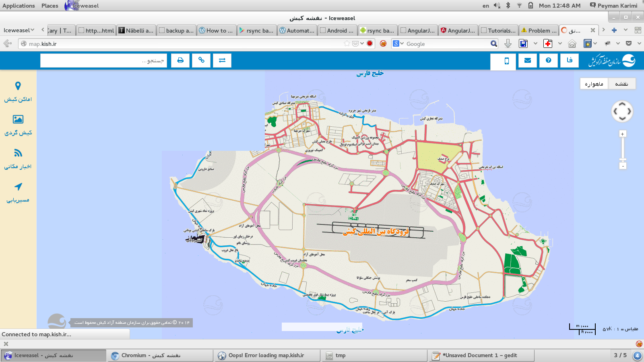Open the Applications menu

click(19, 6)
